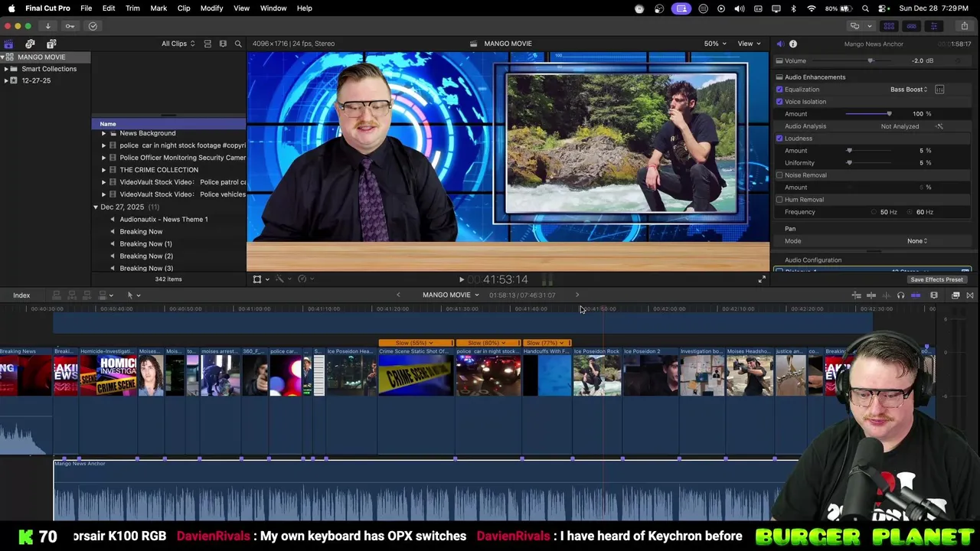Open the Modify menu
The height and width of the screenshot is (551, 980).
pos(212,8)
